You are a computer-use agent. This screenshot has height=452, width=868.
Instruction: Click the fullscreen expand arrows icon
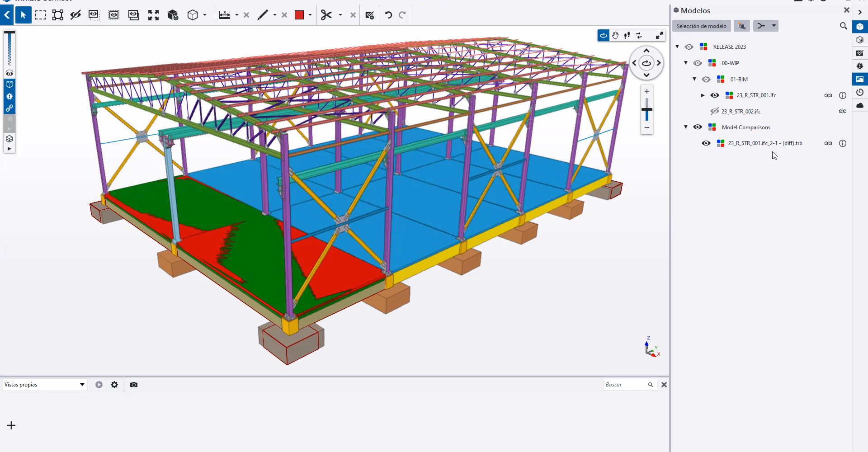660,35
